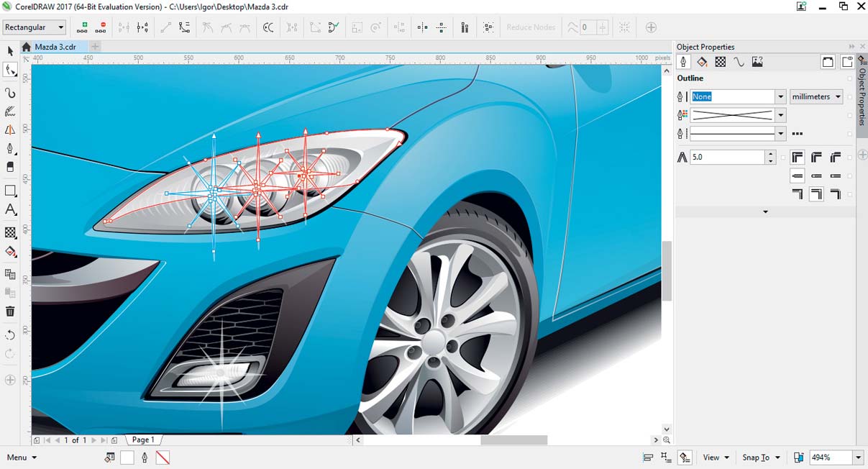Click outline no-color swatch in status bar
This screenshot has width=868, height=469.
[x=163, y=457]
